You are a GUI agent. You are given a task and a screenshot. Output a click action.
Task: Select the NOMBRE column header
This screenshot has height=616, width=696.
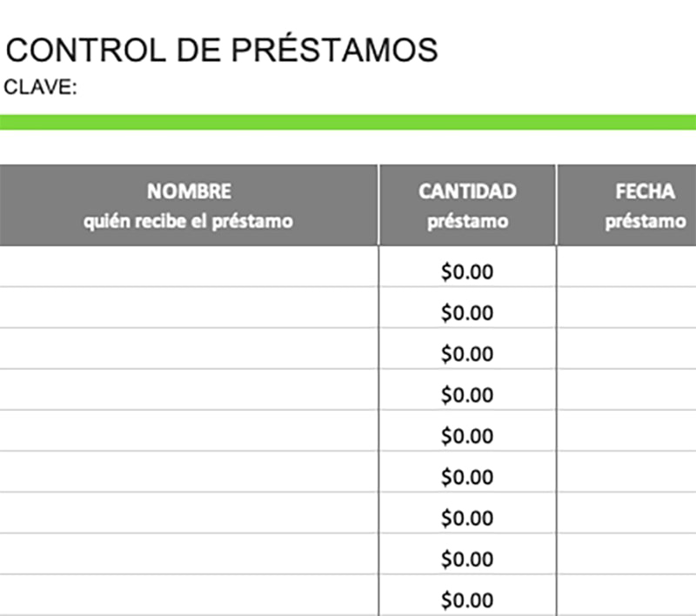coord(189,205)
